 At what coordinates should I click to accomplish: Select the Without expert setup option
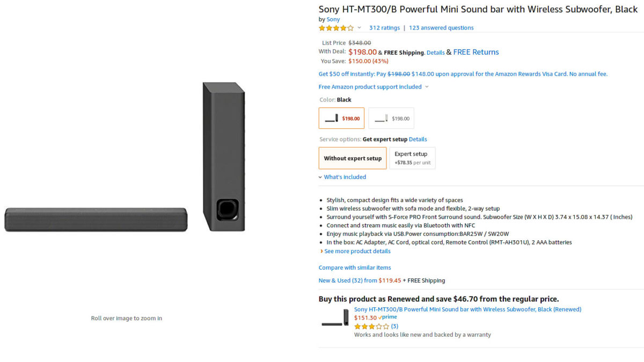353,158
